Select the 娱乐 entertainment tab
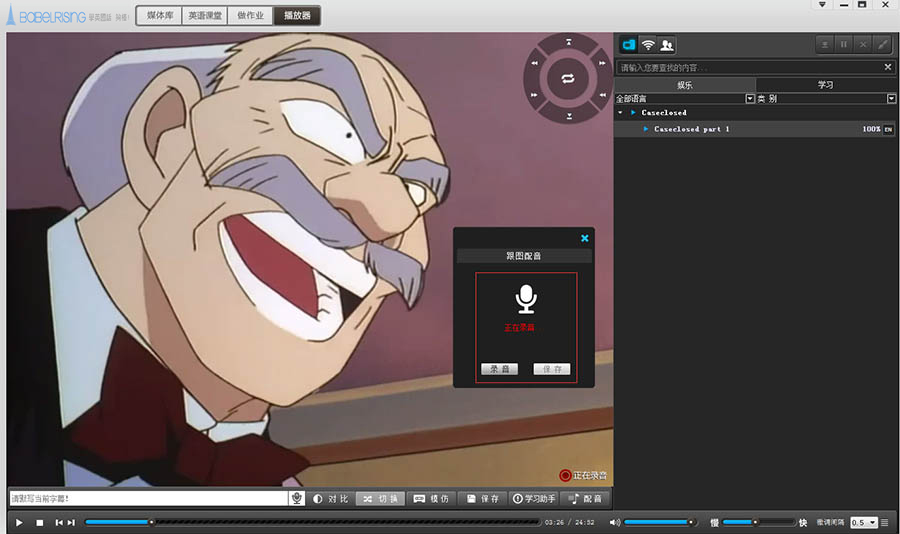Viewport: 900px width, 534px height. 685,85
